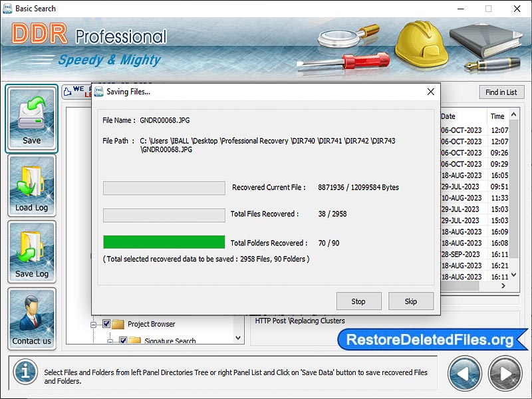Click the down chevron below the folder tree
The width and height of the screenshot is (532, 399).
[238, 338]
